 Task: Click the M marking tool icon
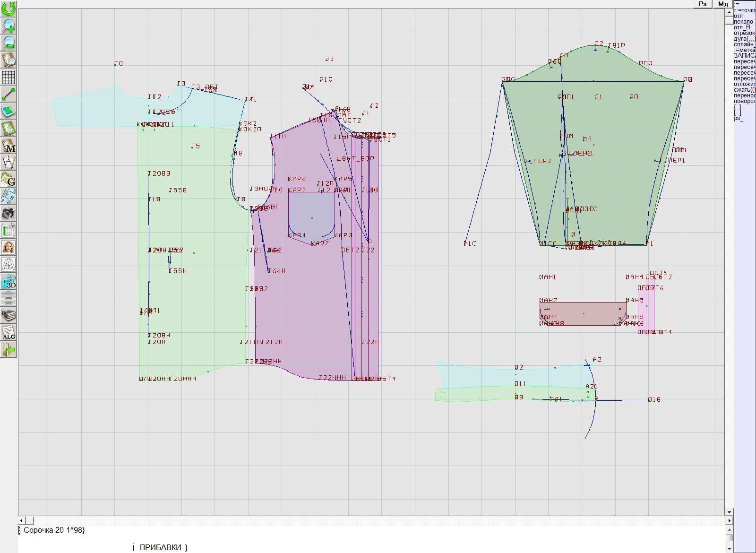(9, 145)
